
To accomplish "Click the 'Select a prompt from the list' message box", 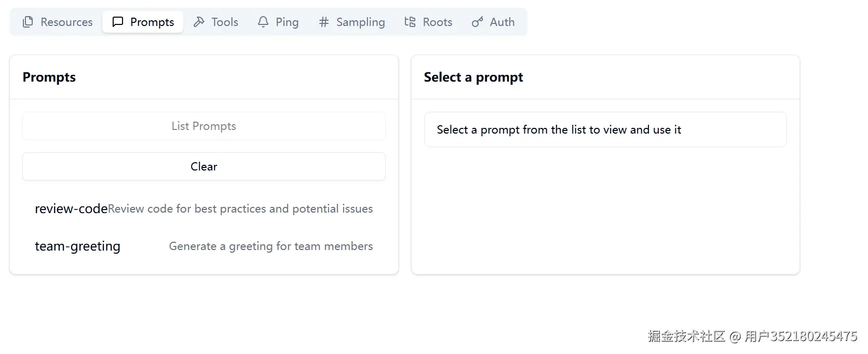I will pyautogui.click(x=605, y=129).
